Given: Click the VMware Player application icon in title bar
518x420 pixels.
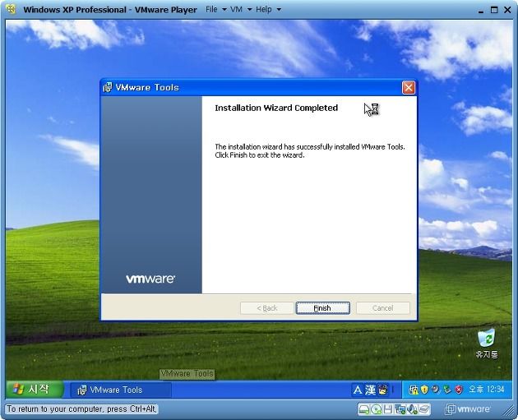Looking at the screenshot, I should 12,9.
